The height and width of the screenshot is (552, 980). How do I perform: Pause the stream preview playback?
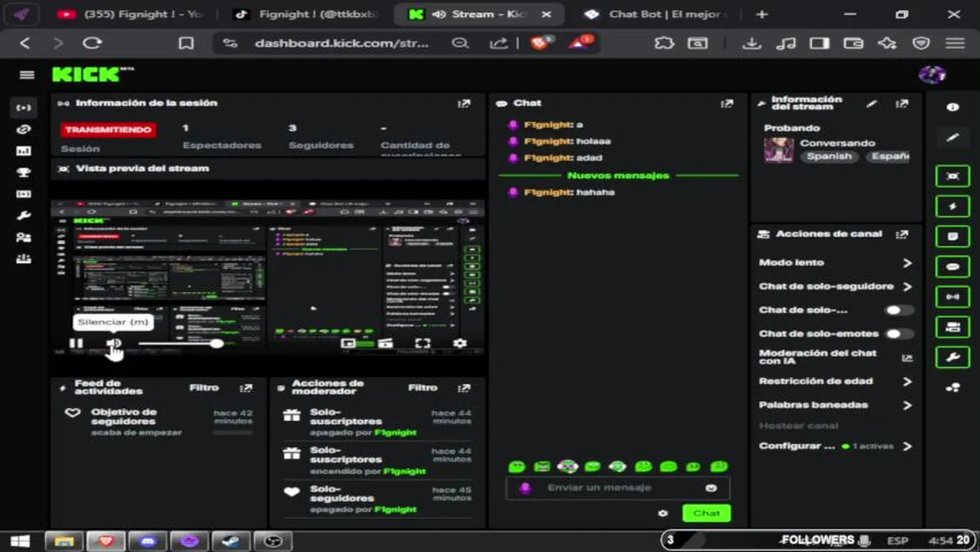pyautogui.click(x=76, y=343)
